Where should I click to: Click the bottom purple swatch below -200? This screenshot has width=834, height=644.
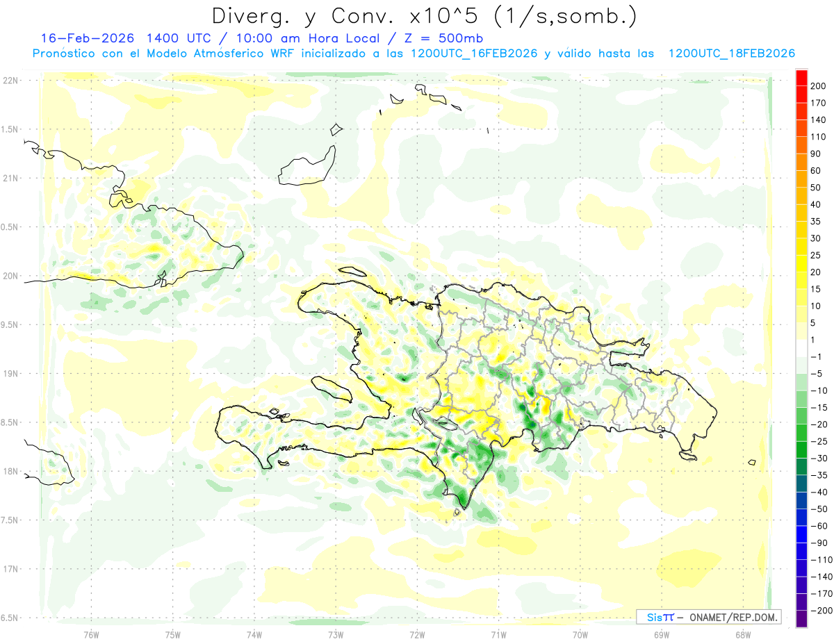click(x=802, y=619)
